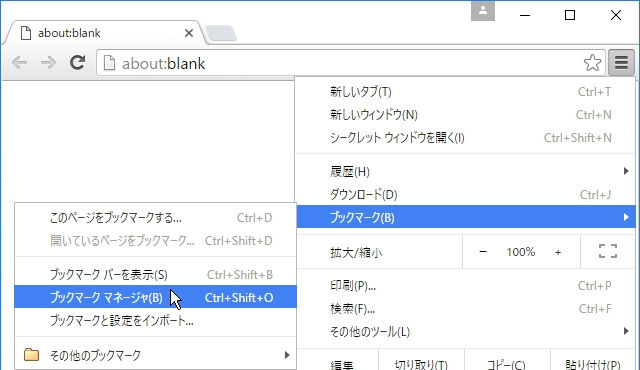Image resolution: width=640 pixels, height=370 pixels.
Task: Open the user profile icon in title bar
Action: pyautogui.click(x=483, y=11)
